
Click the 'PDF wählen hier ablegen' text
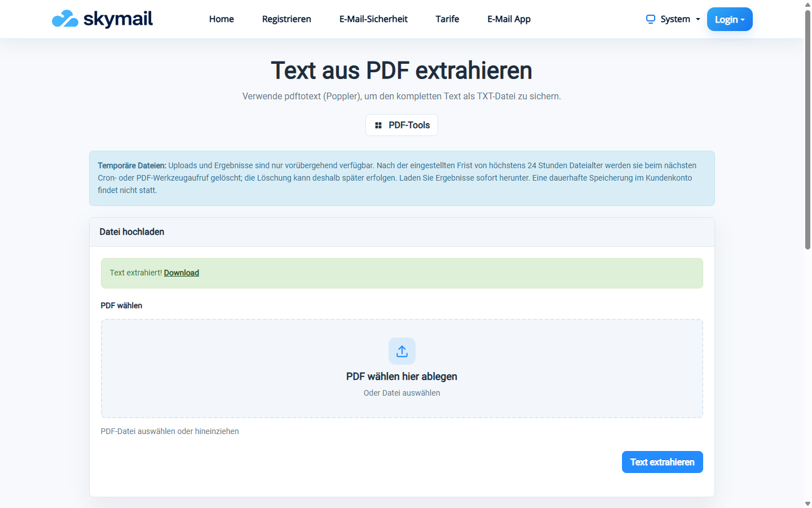coord(402,376)
